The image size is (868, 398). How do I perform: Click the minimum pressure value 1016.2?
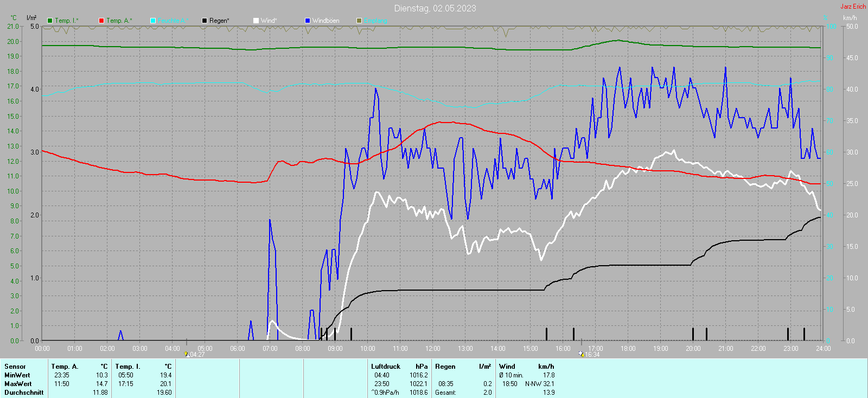[x=419, y=375]
